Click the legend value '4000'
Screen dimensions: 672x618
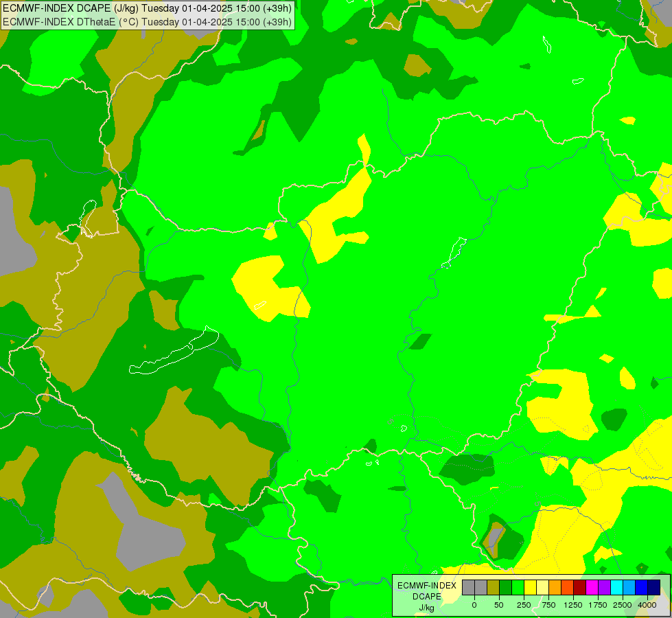coord(647,605)
